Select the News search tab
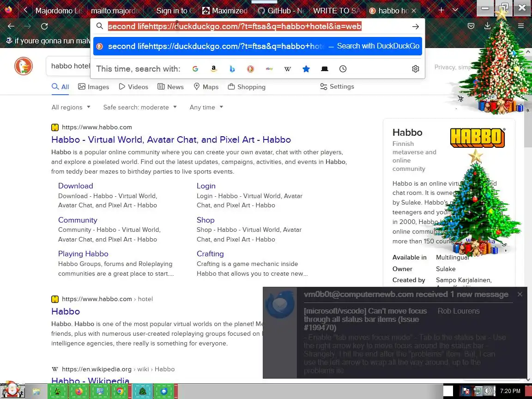 pos(170,87)
